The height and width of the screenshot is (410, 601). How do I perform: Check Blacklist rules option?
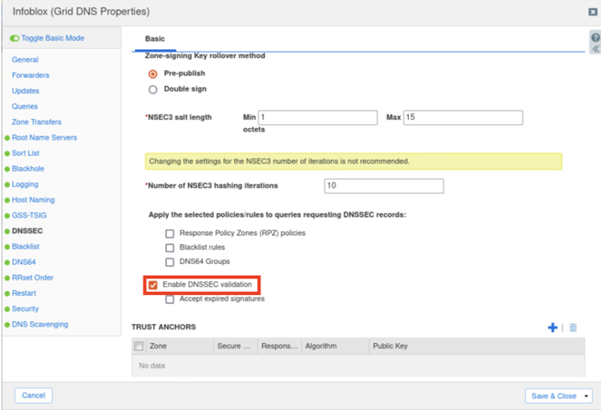coord(169,248)
